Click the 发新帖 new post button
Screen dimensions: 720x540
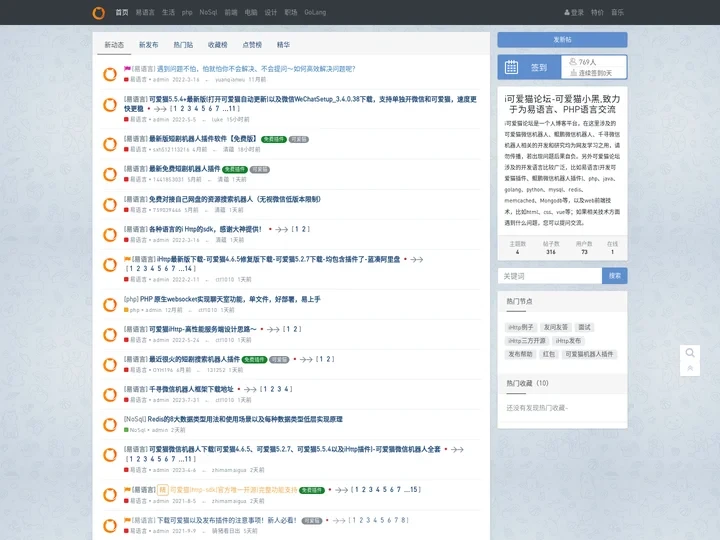coord(562,39)
